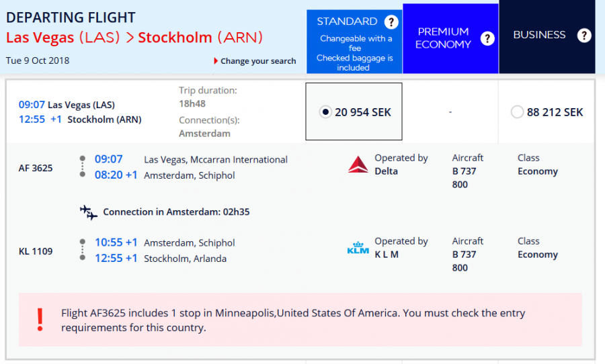Select the 88 212 SEK Business fare
The image size is (605, 364).
click(x=517, y=112)
